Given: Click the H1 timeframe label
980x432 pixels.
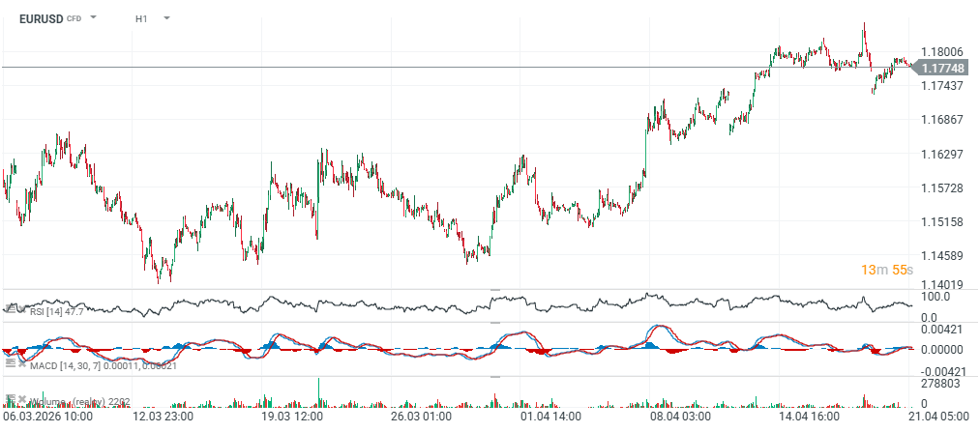Looking at the screenshot, I should pyautogui.click(x=141, y=18).
